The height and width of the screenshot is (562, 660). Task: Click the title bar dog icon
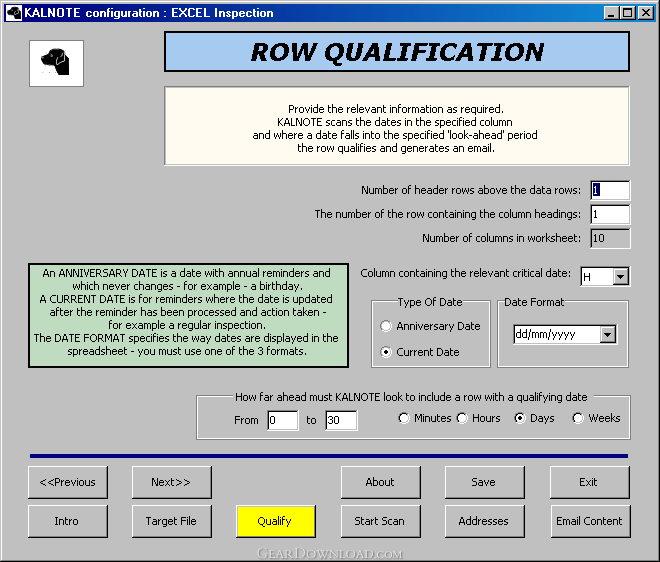click(14, 13)
